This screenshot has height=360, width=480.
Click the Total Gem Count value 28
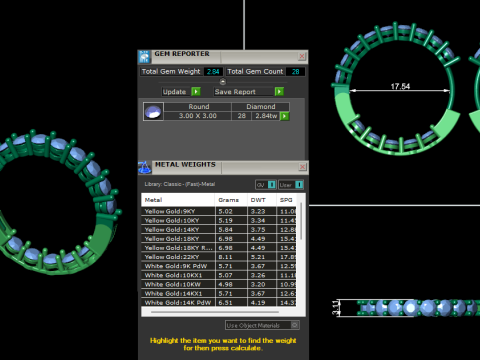(x=296, y=72)
